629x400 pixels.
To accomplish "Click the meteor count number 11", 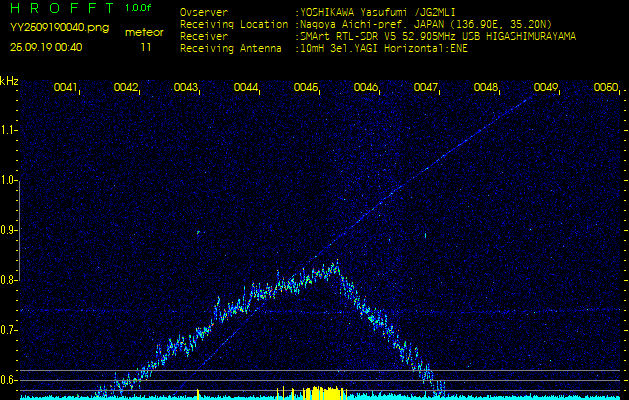I will point(146,47).
